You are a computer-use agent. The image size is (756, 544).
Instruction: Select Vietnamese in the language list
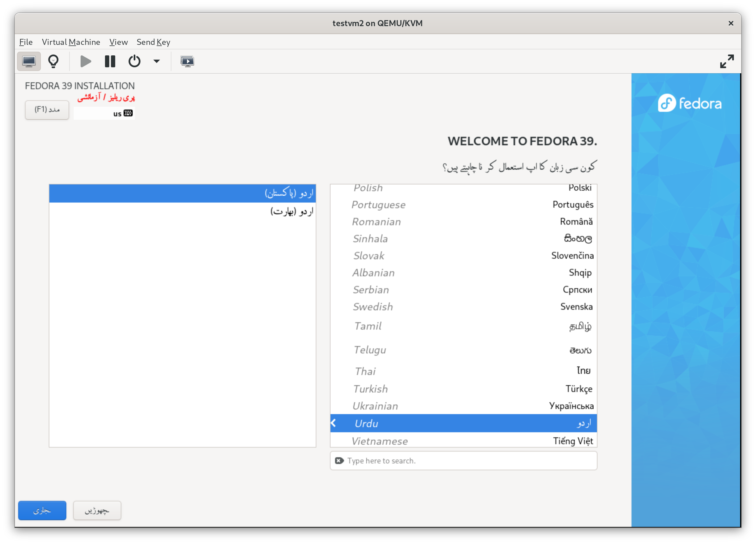pyautogui.click(x=463, y=440)
